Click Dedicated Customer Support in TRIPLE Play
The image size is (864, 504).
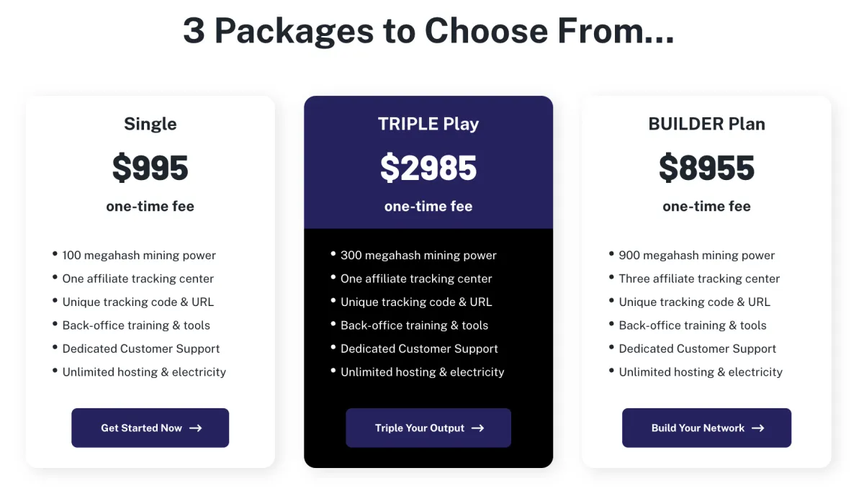click(419, 348)
